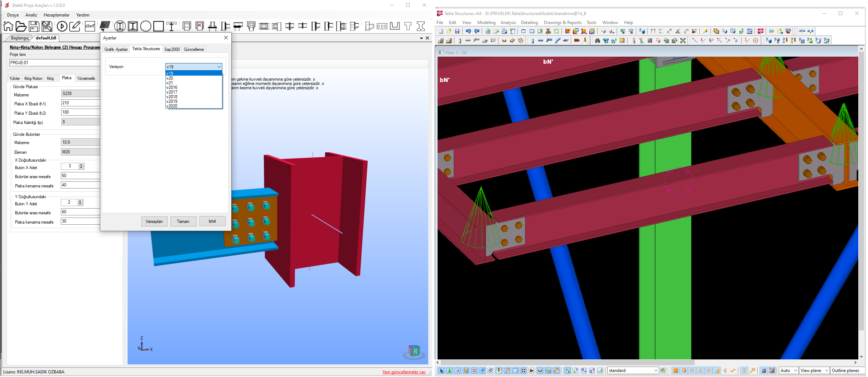Toggle the select grid lines switch in Tekla
The height and width of the screenshot is (377, 868).
pos(490,371)
